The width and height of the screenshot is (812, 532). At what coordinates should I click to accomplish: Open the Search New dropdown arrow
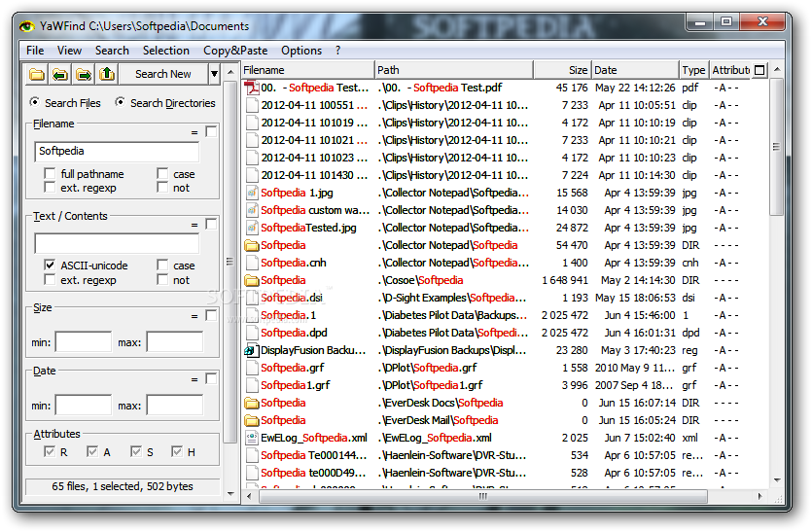[214, 74]
